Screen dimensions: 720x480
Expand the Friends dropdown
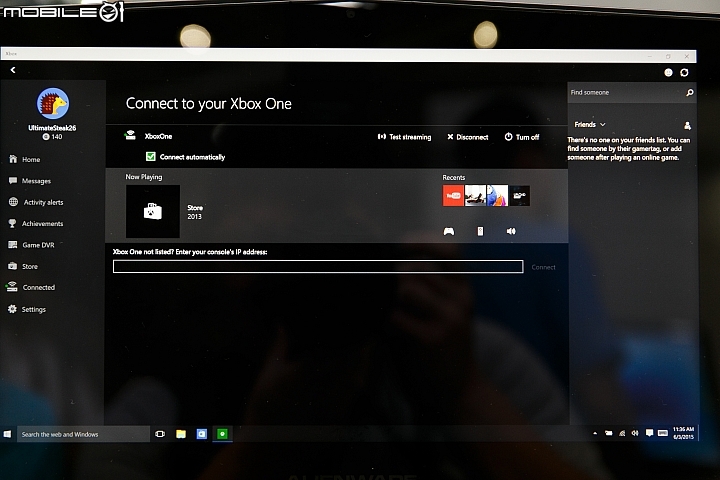(x=590, y=124)
